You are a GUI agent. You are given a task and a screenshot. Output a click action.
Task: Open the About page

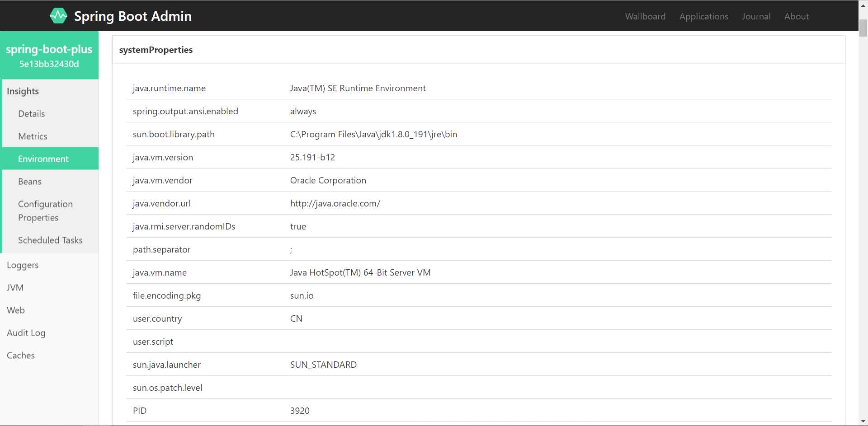click(797, 16)
